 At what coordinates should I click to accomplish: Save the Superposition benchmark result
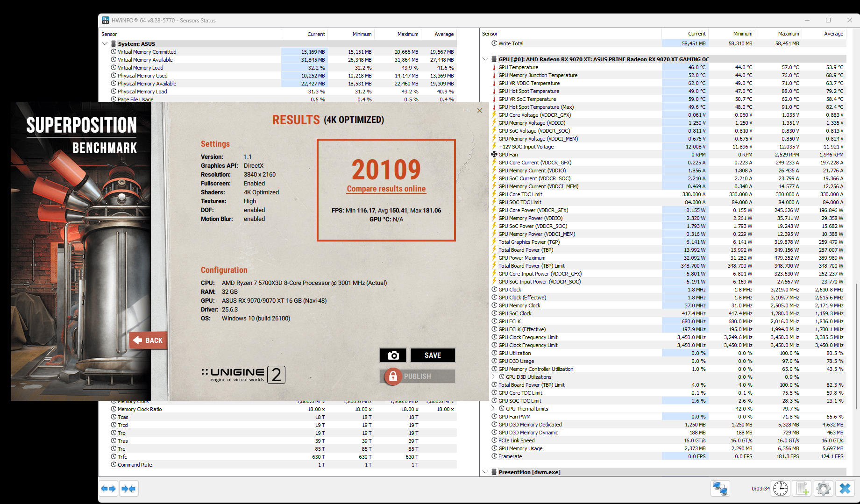433,355
